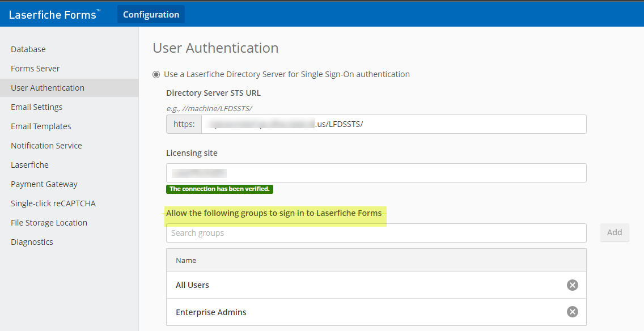
Task: Remove the Enterprise Admins group
Action: pyautogui.click(x=572, y=312)
